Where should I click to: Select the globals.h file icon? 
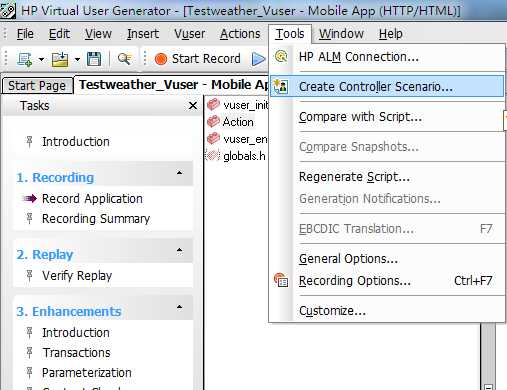[x=213, y=155]
